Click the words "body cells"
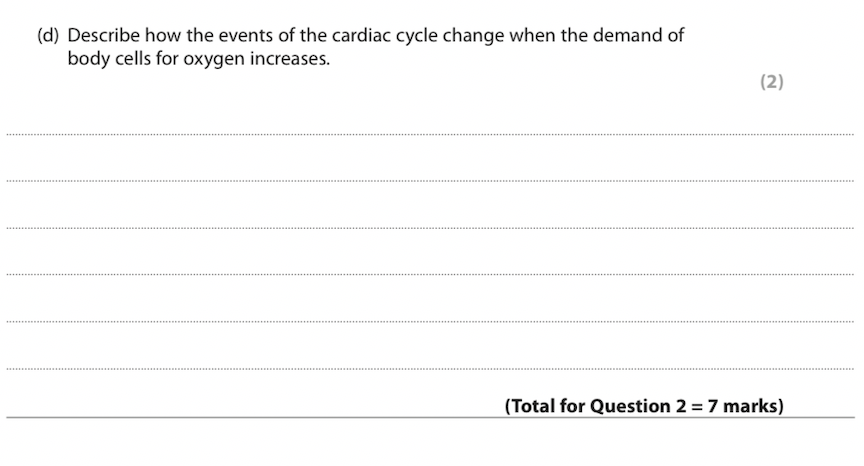This screenshot has width=864, height=466. [x=108, y=58]
